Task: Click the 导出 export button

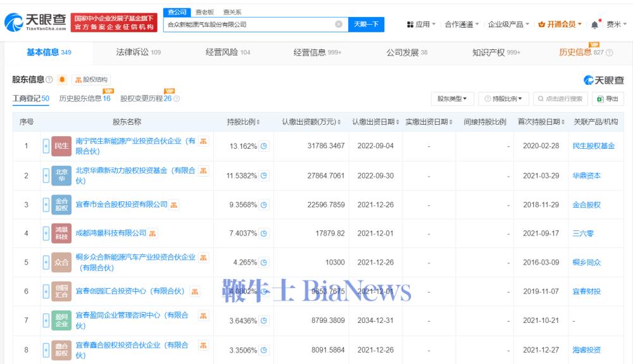Action: point(608,99)
